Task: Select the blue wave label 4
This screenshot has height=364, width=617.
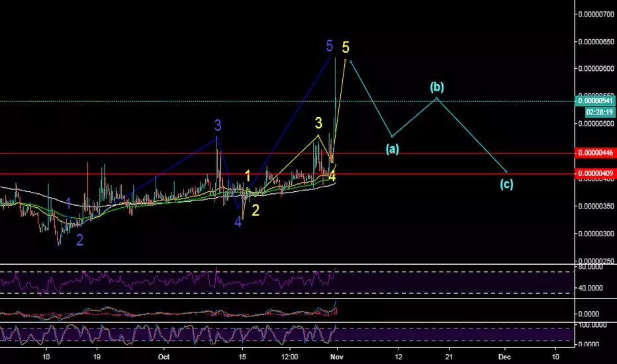Action: (x=238, y=222)
